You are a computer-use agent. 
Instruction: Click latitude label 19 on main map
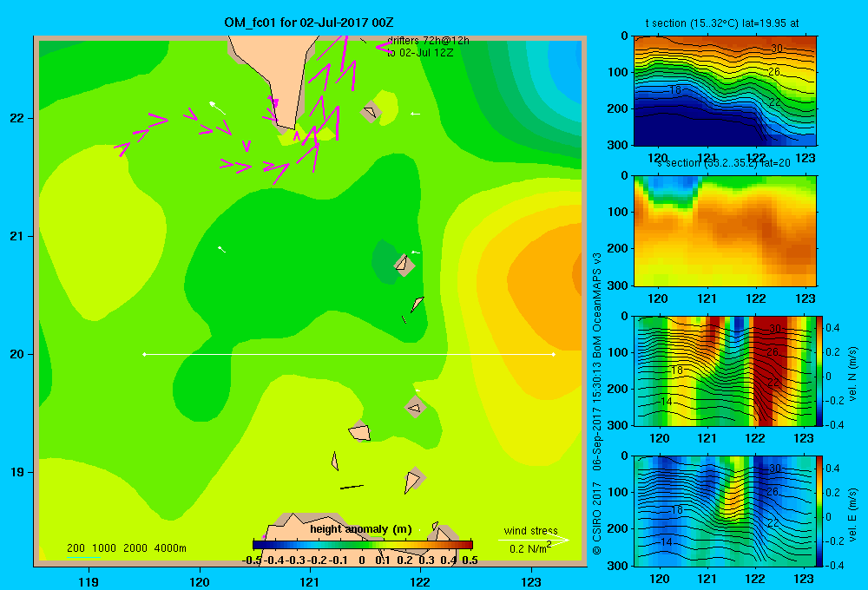click(17, 472)
